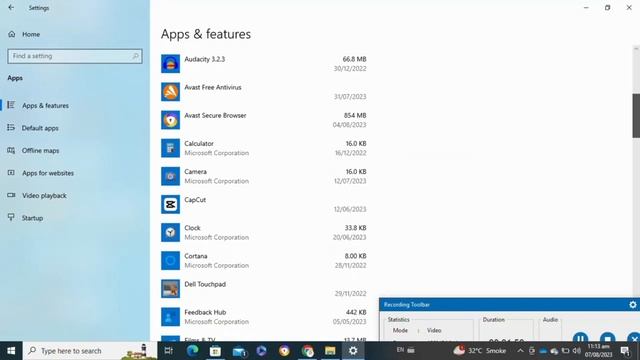Click the Cortana app icon
This screenshot has height=360, width=640.
tap(170, 261)
